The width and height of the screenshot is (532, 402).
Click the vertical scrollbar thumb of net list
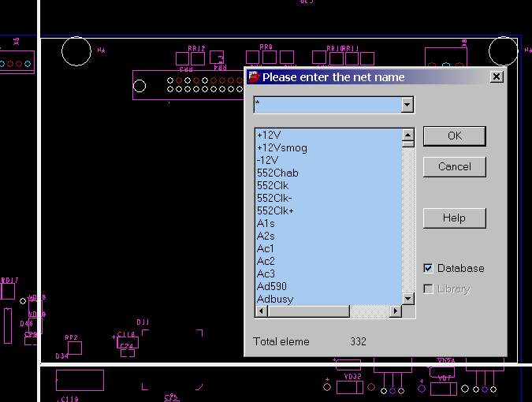(407, 143)
